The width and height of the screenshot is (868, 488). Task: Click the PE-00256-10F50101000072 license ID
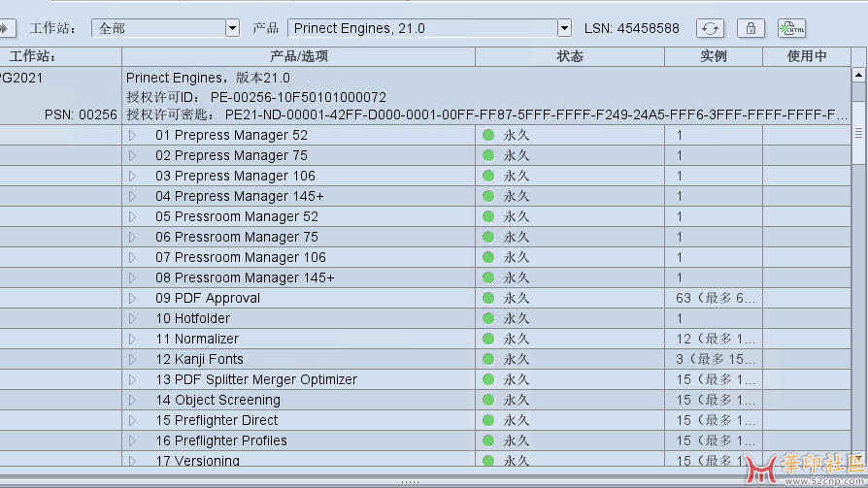298,97
